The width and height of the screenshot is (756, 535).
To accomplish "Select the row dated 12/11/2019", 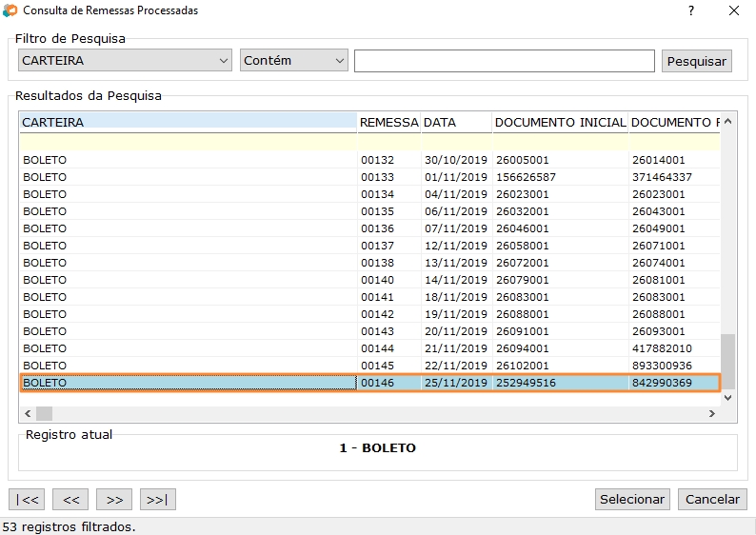I will pyautogui.click(x=455, y=246).
